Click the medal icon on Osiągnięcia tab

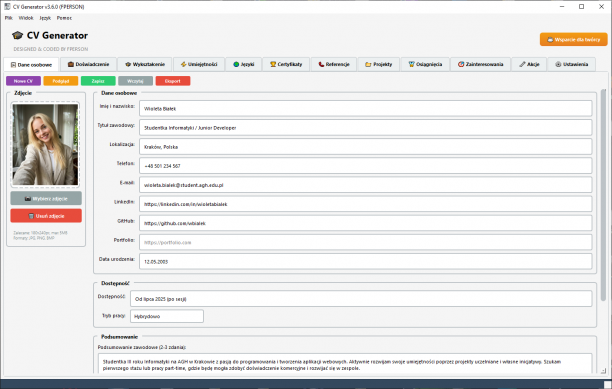(411, 64)
